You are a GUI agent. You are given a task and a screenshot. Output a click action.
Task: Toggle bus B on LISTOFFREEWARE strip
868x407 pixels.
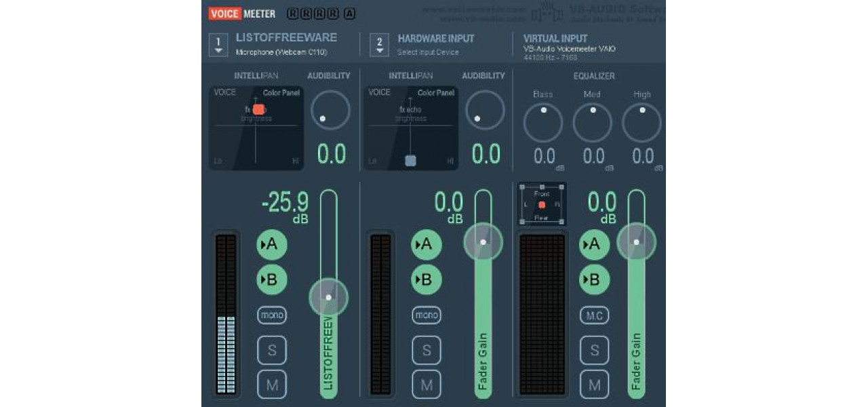pos(272,279)
